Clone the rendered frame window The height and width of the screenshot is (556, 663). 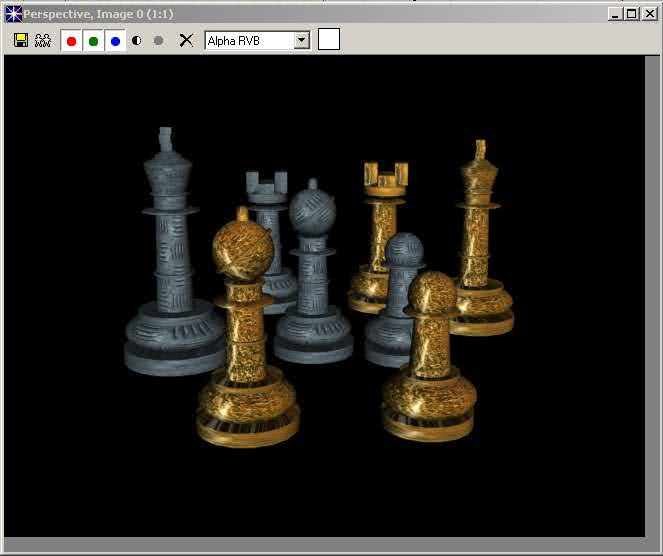[43, 40]
